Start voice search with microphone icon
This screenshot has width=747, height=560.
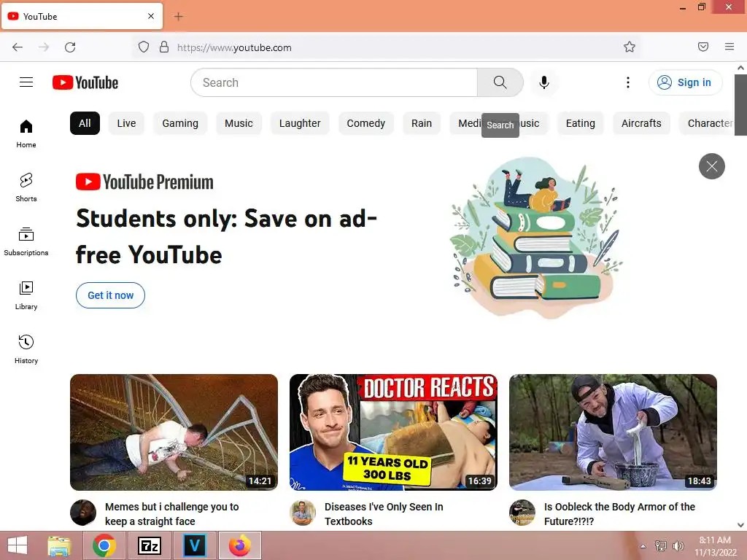click(x=544, y=82)
